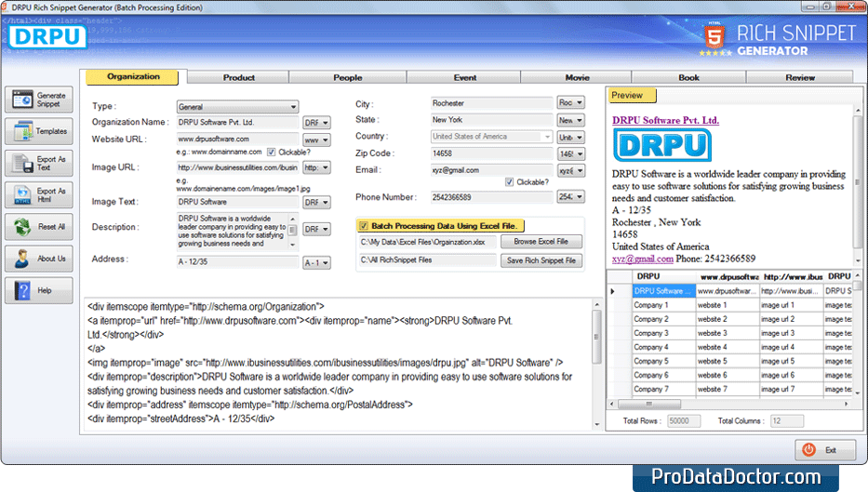Image resolution: width=868 pixels, height=492 pixels.
Task: Click the Website URL input field
Action: pos(237,139)
